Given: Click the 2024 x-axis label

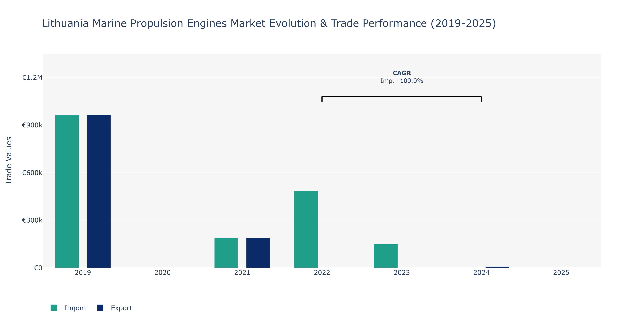Looking at the screenshot, I should point(482,272).
